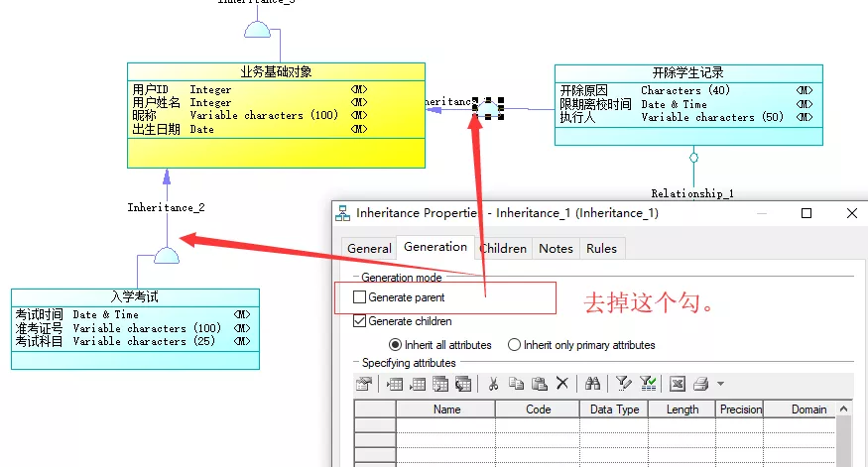Click the Inheritance_2 label
Image resolution: width=868 pixels, height=467 pixels.
pos(166,207)
